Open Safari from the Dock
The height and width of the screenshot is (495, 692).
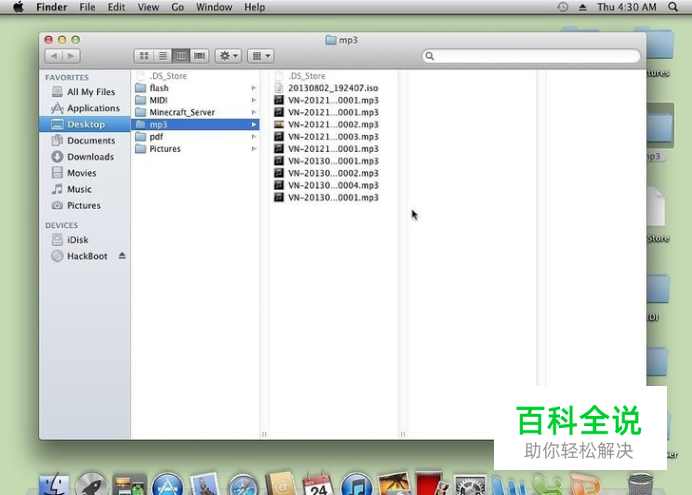click(243, 485)
